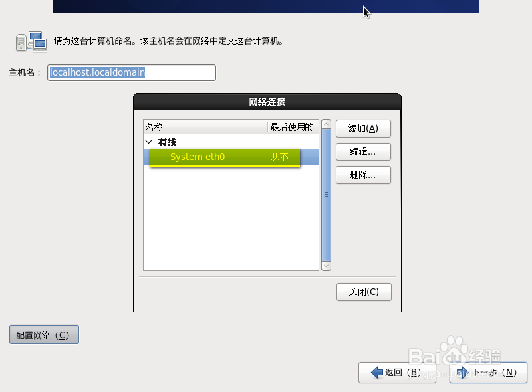532x392 pixels.
Task: Sort by the 最后使用的 column header
Action: [x=293, y=126]
